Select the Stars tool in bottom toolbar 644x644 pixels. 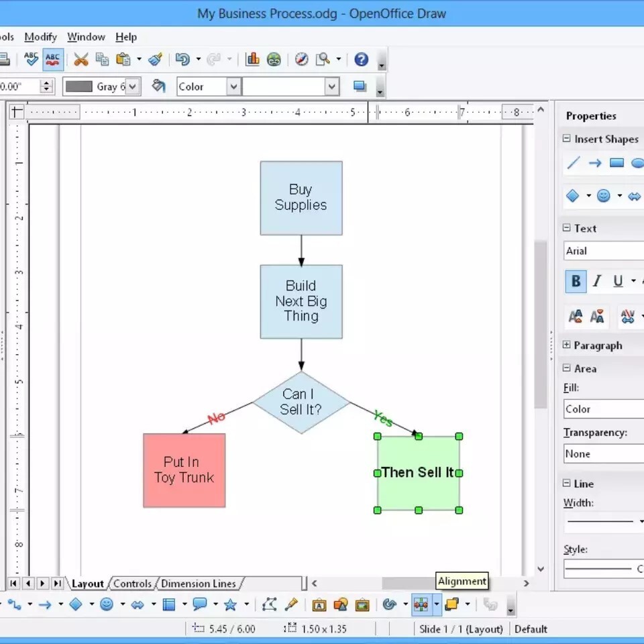point(230,604)
